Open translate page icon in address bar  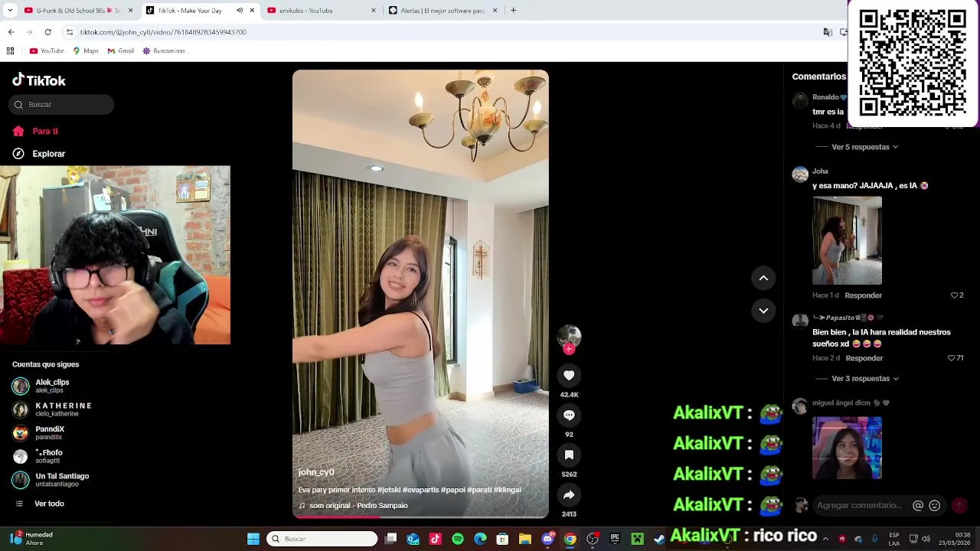pyautogui.click(x=828, y=32)
